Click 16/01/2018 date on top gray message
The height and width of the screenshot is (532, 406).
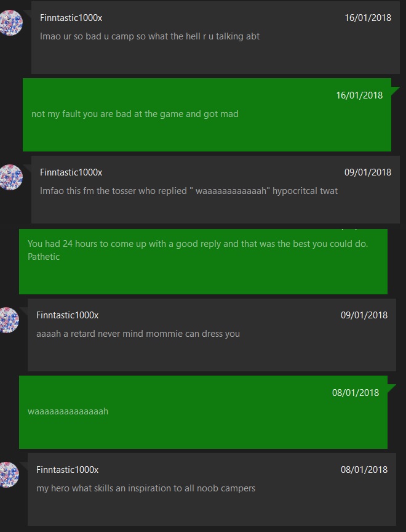point(368,18)
